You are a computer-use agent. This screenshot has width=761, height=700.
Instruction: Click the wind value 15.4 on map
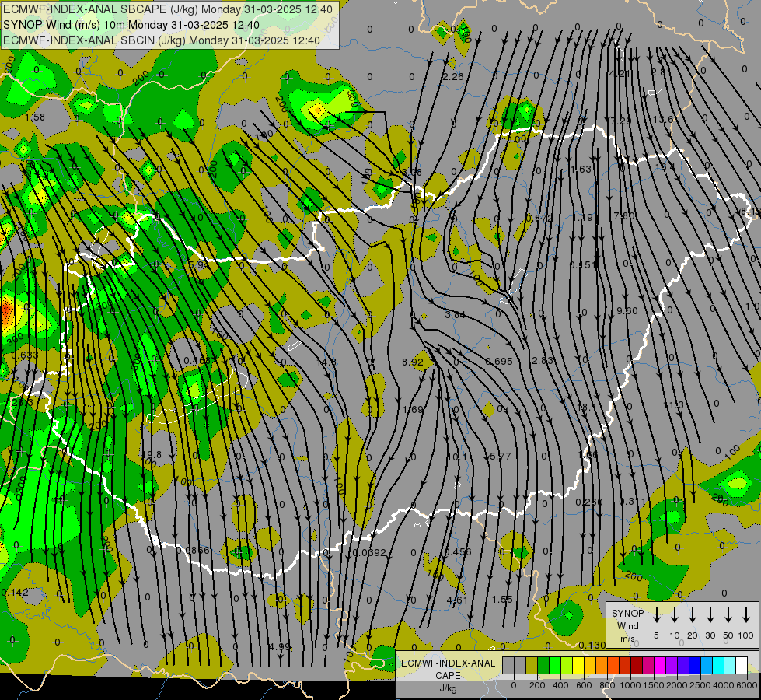[x=665, y=167]
